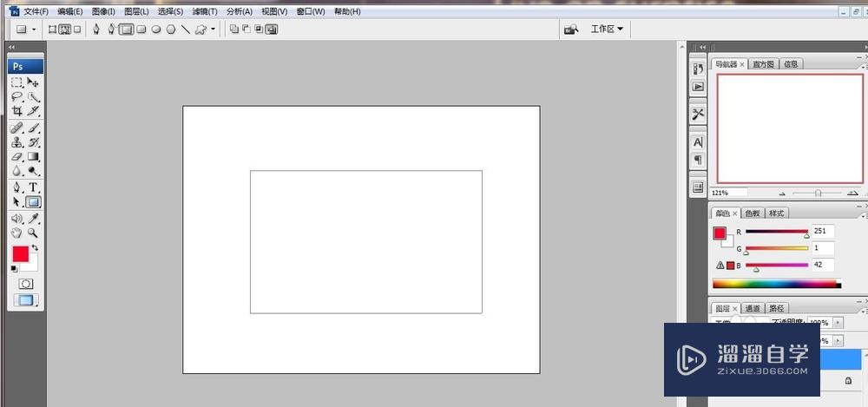Select the History Brush tool
868x407 pixels.
coord(33,142)
